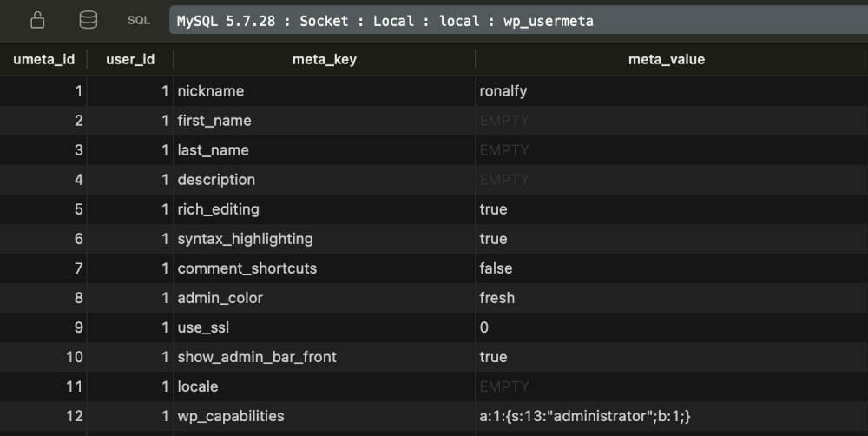This screenshot has height=436, width=868.
Task: Select the locale meta_key cell
Action: (x=325, y=386)
